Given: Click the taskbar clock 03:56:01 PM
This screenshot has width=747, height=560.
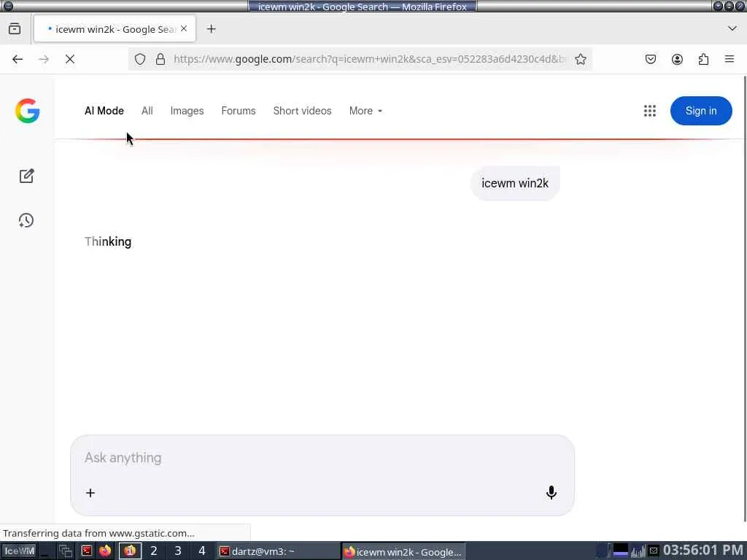Looking at the screenshot, I should 703,551.
